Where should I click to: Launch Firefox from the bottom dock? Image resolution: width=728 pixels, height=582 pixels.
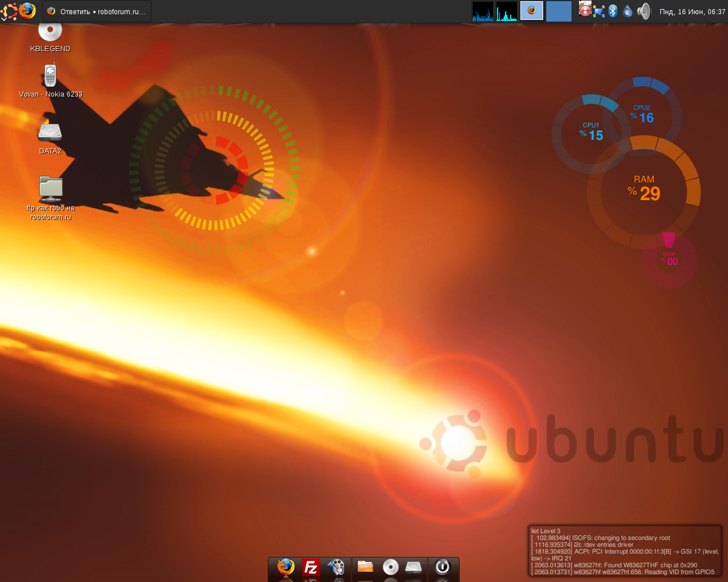coord(286,567)
